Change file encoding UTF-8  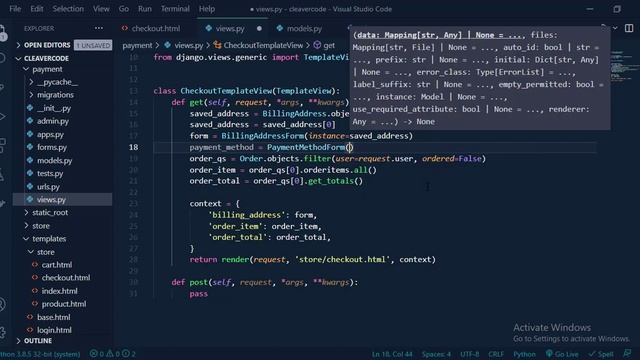point(470,354)
